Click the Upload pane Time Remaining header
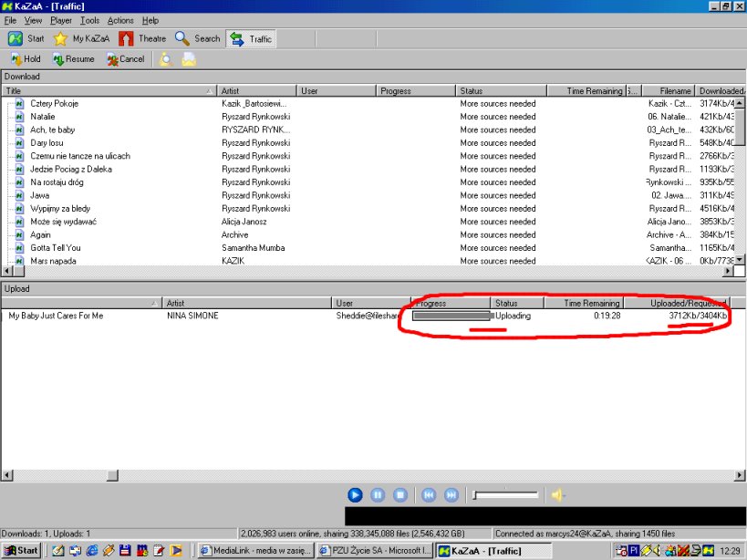 pyautogui.click(x=584, y=303)
